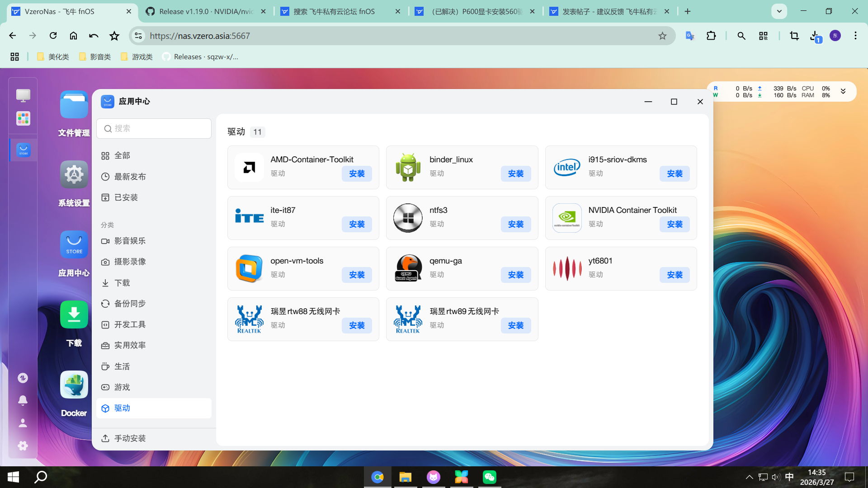The height and width of the screenshot is (488, 868).
Task: Open the Docker desktop icon
Action: coord(74,385)
